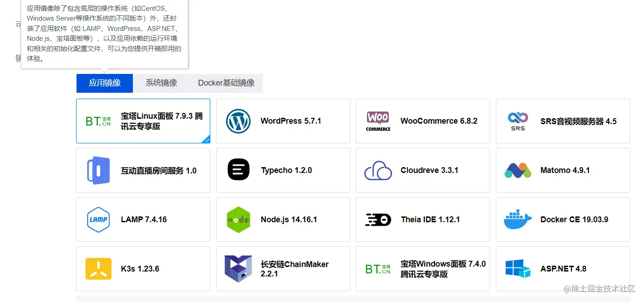This screenshot has height=302, width=644.
Task: Click the green Node.js hexagon logo
Action: click(238, 220)
